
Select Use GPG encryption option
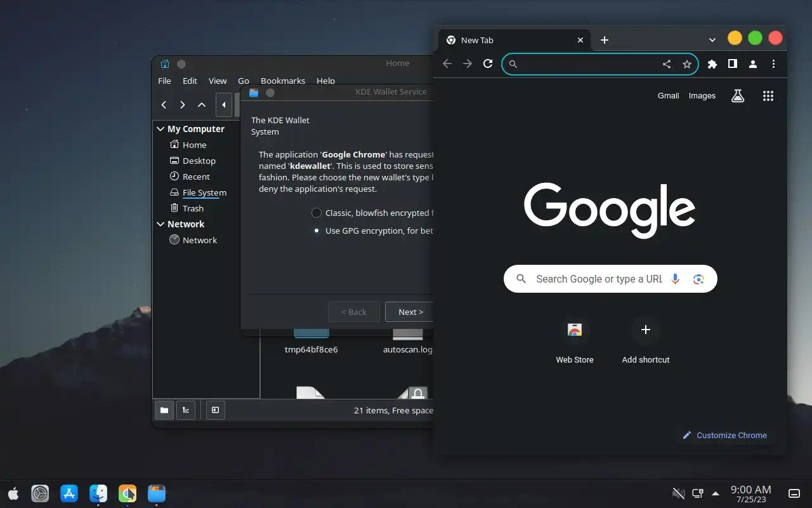point(317,231)
